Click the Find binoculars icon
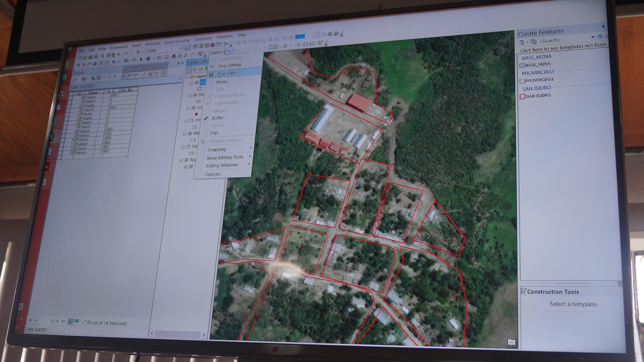The image size is (644, 362). click(x=174, y=56)
